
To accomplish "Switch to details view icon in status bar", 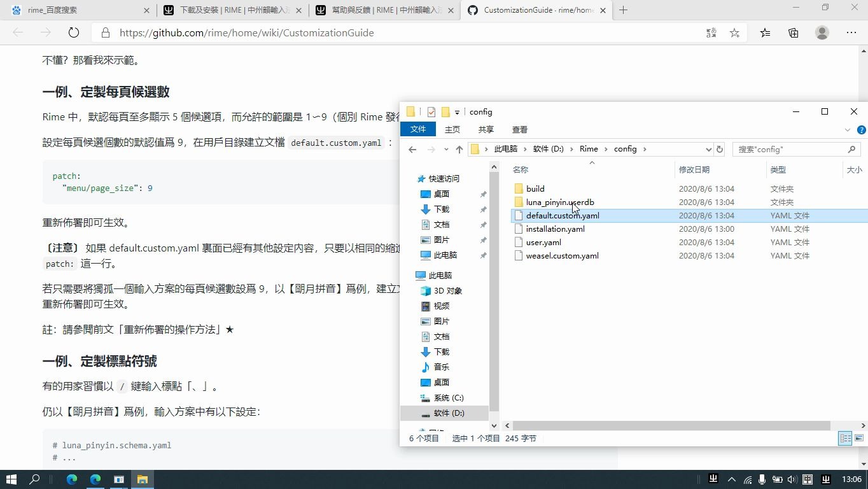I will (x=845, y=438).
